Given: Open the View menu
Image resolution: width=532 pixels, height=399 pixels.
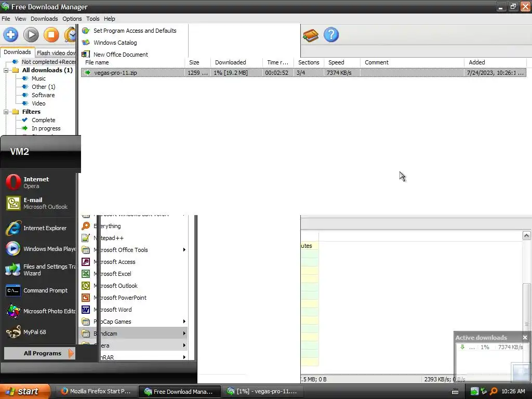Looking at the screenshot, I should (x=20, y=19).
